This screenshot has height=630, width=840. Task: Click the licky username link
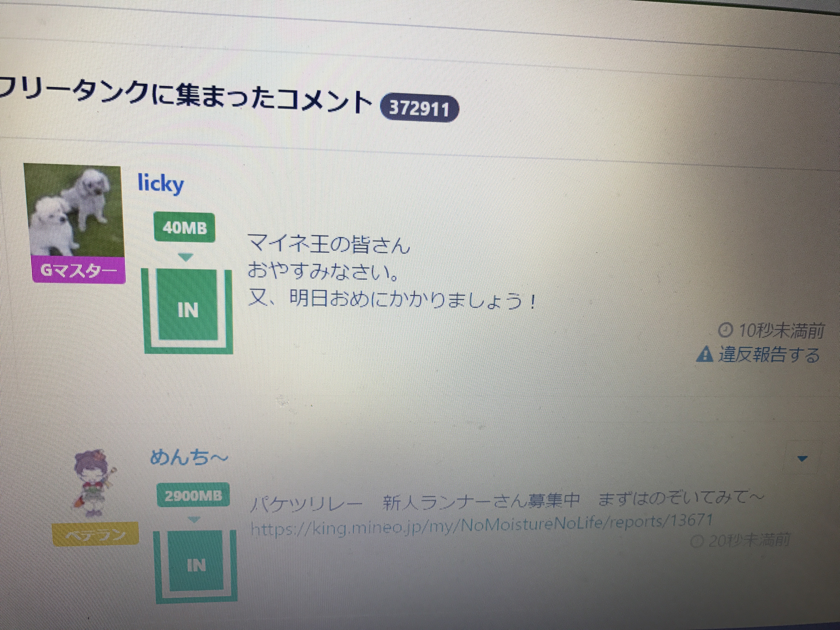(161, 184)
